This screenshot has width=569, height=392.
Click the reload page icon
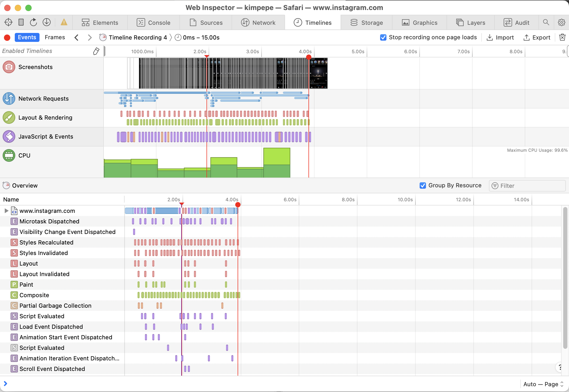[33, 22]
